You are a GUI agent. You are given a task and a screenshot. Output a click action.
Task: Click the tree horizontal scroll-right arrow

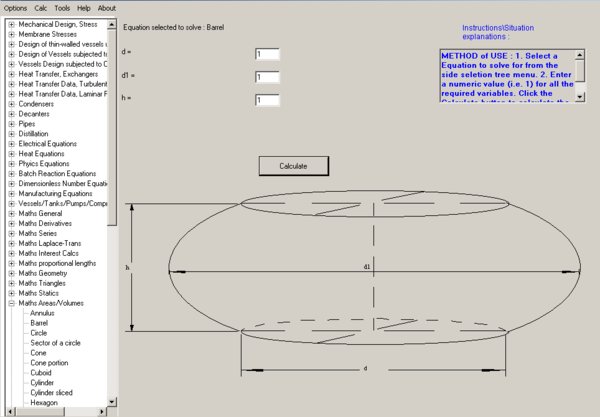point(101,412)
